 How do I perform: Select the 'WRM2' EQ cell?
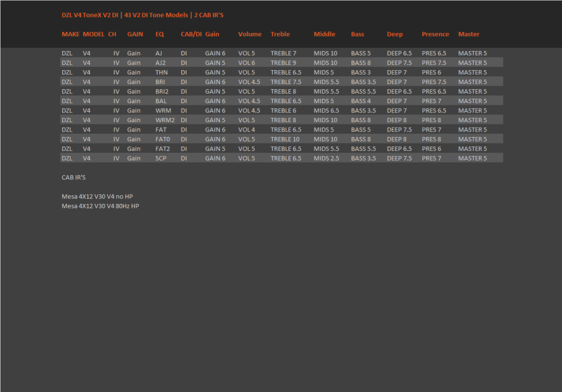[165, 120]
